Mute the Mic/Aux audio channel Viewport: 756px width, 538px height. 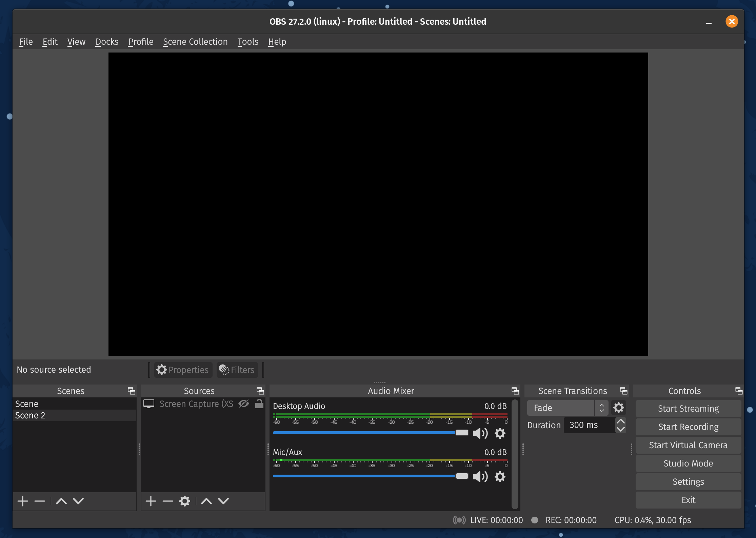(480, 477)
